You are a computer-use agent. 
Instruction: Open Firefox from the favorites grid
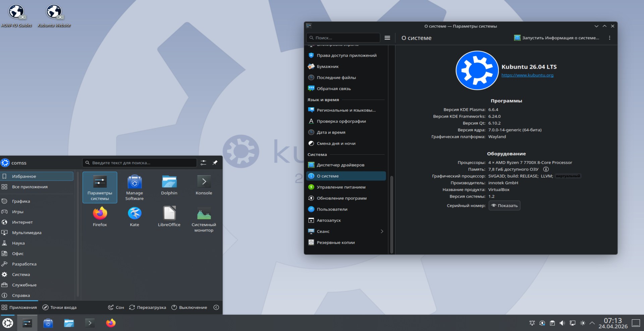[100, 216]
